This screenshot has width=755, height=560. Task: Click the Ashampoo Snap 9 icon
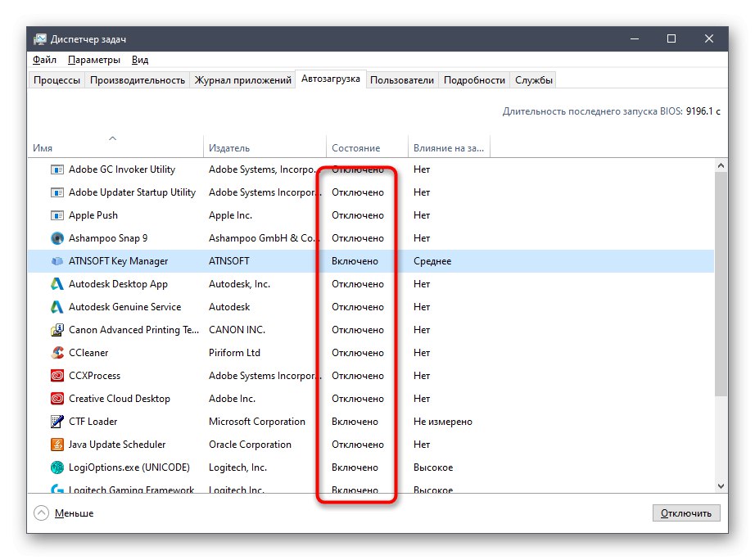pos(57,238)
